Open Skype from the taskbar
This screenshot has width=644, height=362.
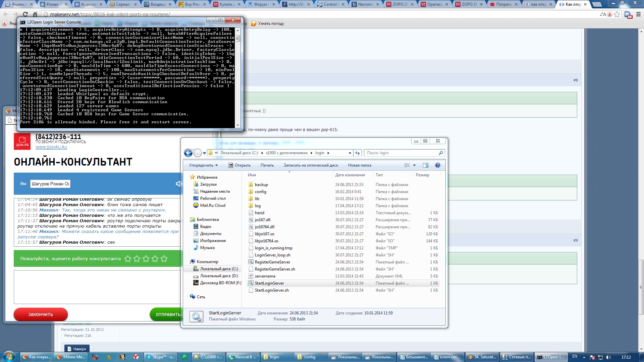tap(161, 357)
